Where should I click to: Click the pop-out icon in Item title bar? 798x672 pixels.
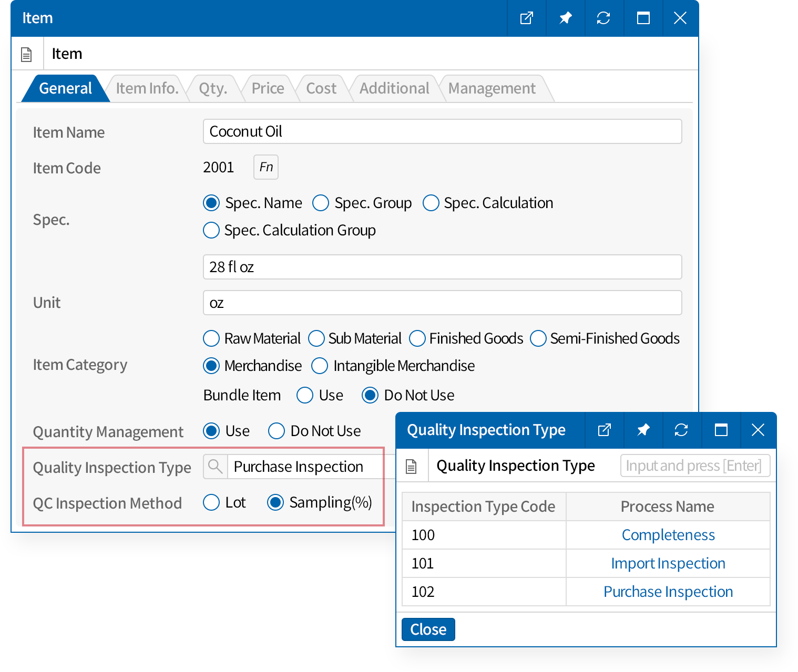pos(526,18)
